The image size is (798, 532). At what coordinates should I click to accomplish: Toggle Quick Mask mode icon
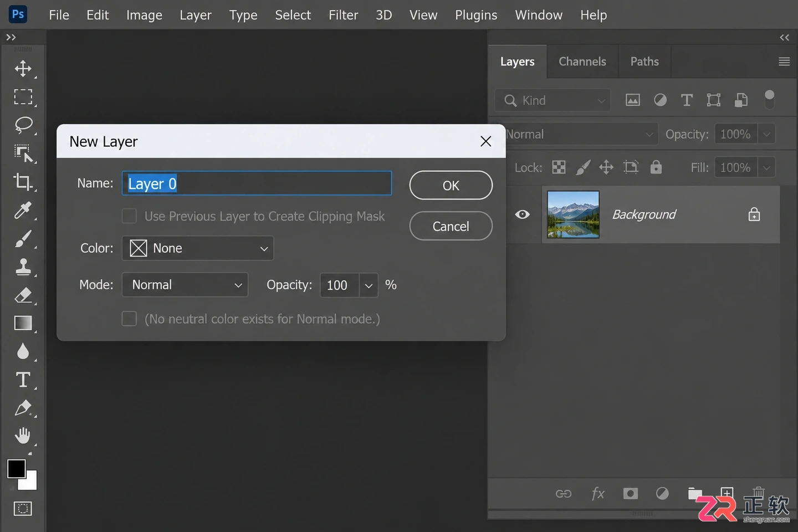[23, 508]
